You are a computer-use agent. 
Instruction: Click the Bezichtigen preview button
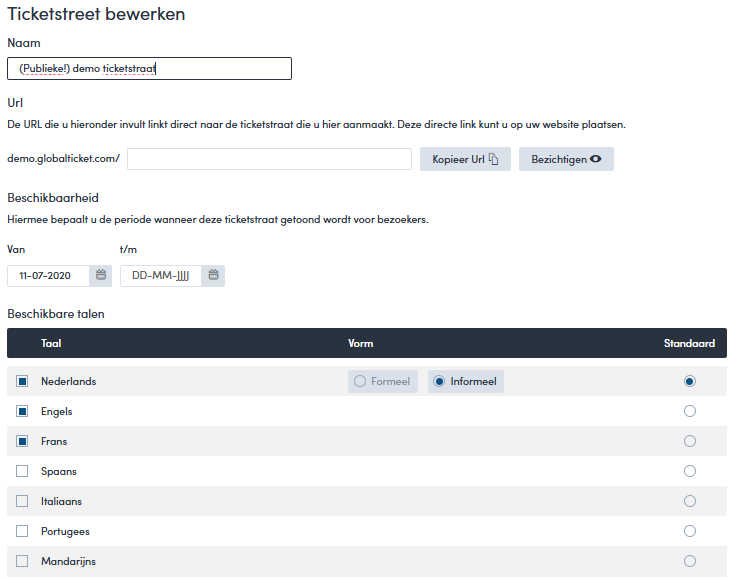tap(566, 159)
